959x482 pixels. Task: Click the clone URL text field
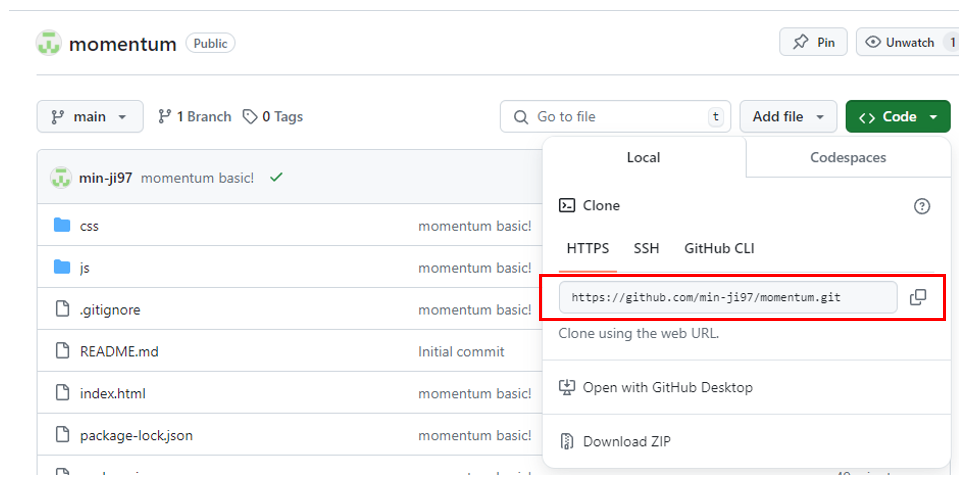(x=728, y=297)
